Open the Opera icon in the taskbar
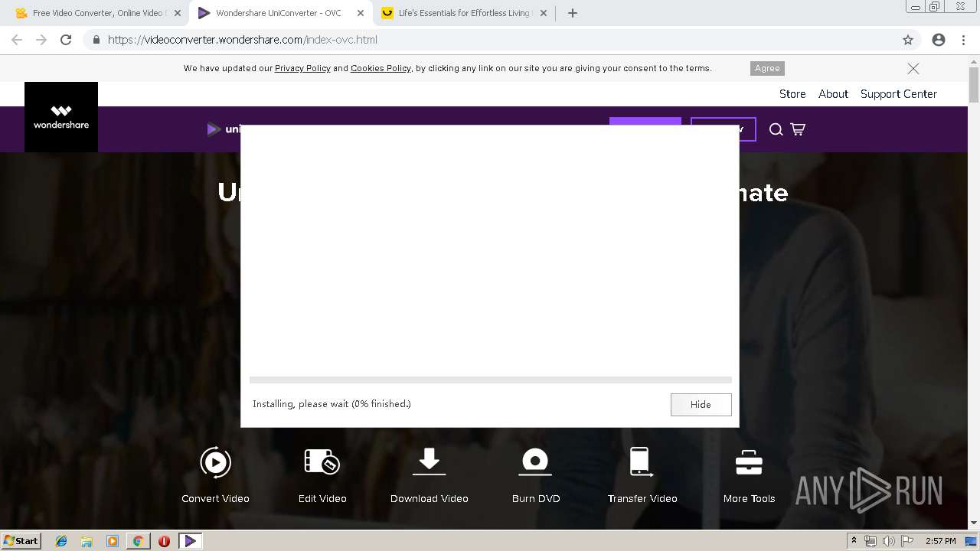 click(x=164, y=541)
